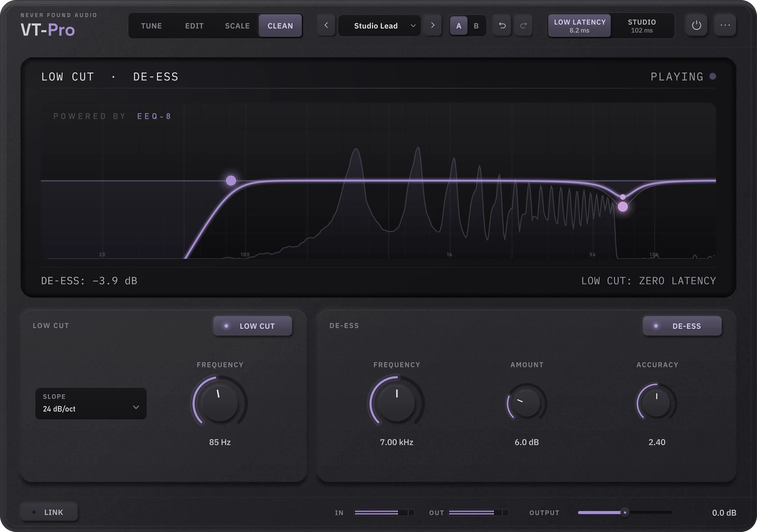Click the EEQ-8 link text
Screen dimensions: 757x532
pos(154,116)
